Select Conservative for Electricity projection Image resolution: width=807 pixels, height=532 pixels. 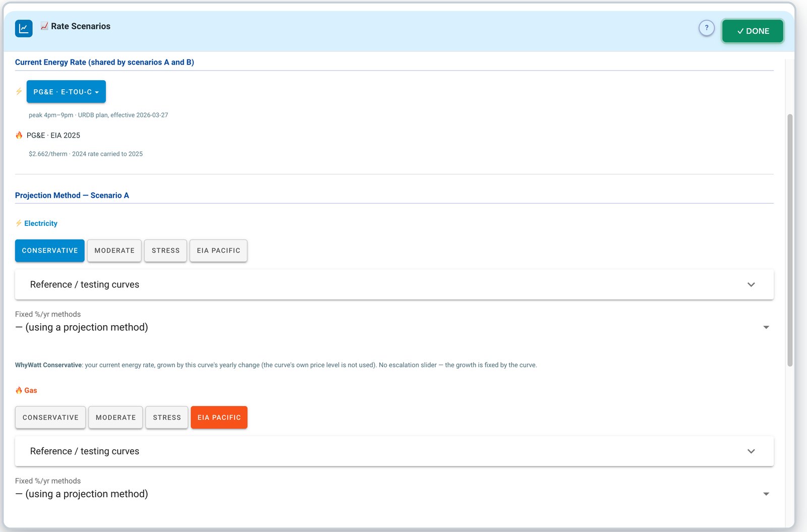click(50, 251)
